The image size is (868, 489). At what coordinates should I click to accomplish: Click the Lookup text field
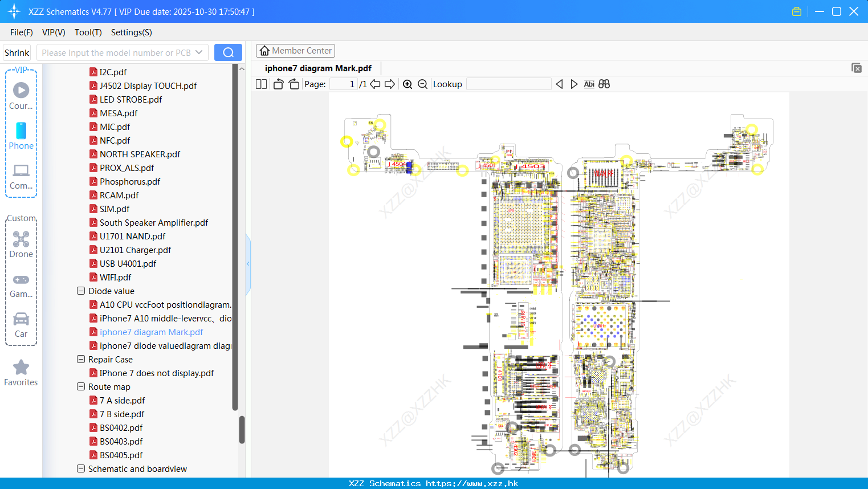[509, 84]
